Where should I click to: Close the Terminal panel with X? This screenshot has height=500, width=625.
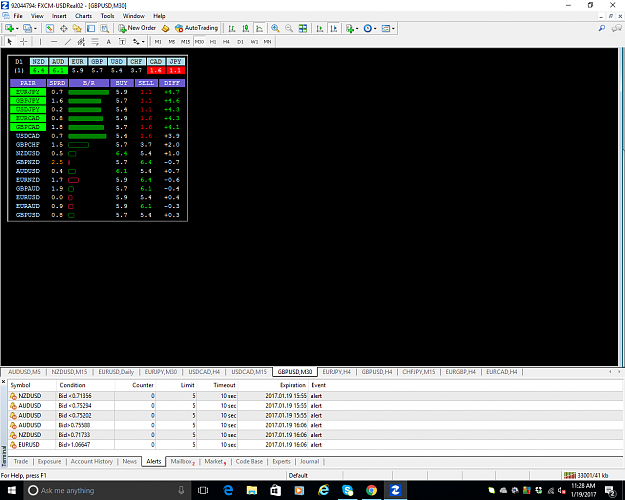click(x=4, y=382)
